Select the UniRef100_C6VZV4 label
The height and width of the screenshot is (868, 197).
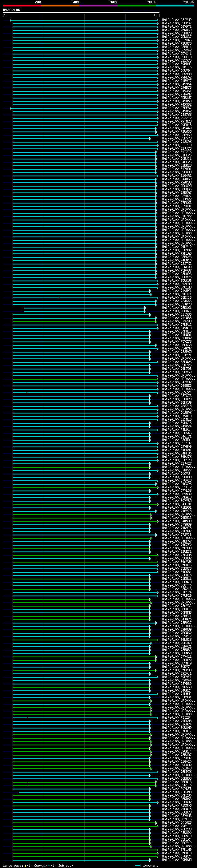(x=176, y=393)
